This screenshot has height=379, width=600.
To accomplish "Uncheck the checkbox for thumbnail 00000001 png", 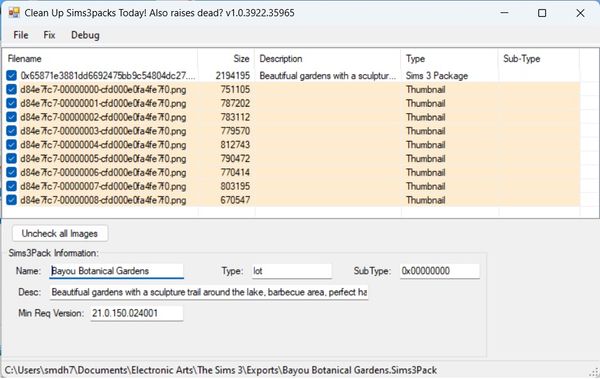I will [x=11, y=103].
